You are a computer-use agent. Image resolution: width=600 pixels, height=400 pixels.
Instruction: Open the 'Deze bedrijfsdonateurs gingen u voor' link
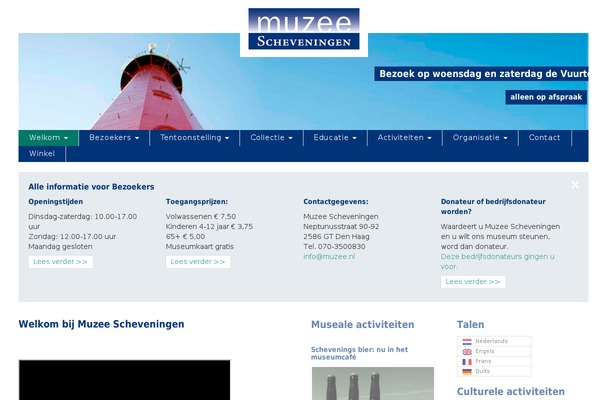497,261
